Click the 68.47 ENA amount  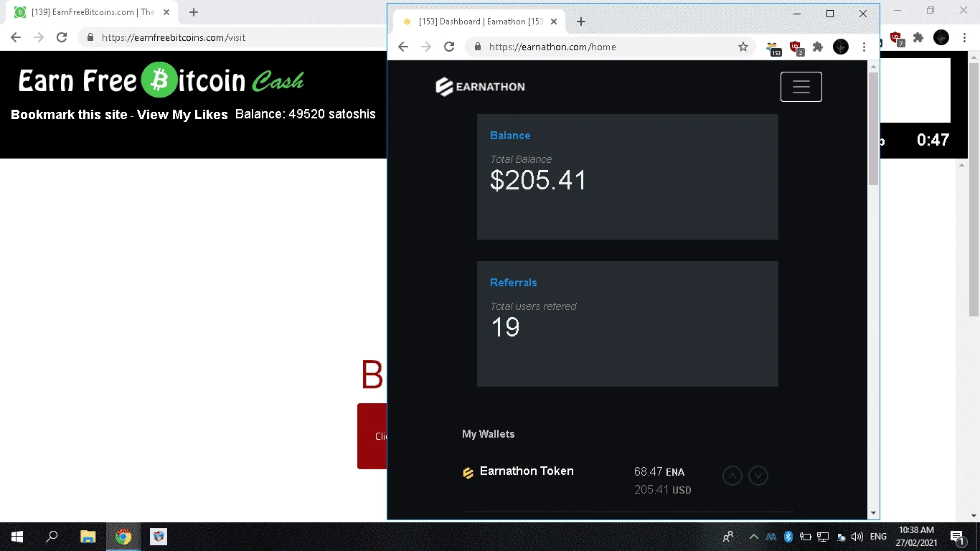pos(659,472)
